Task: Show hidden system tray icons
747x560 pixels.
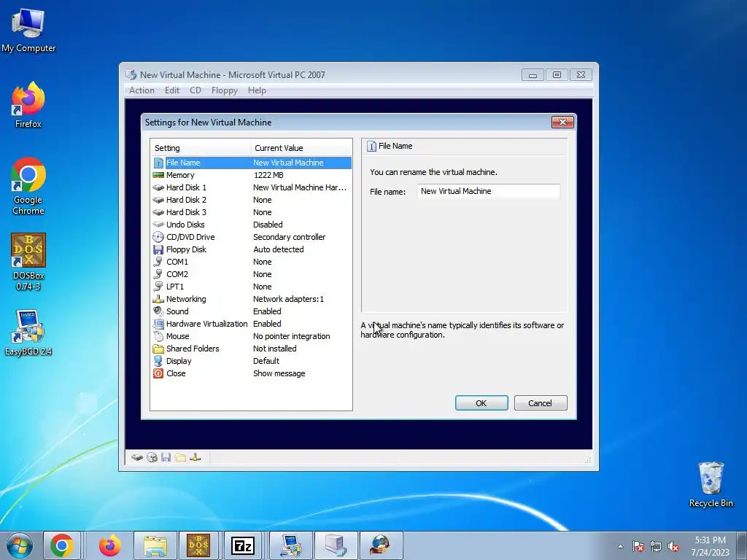Action: click(x=620, y=547)
